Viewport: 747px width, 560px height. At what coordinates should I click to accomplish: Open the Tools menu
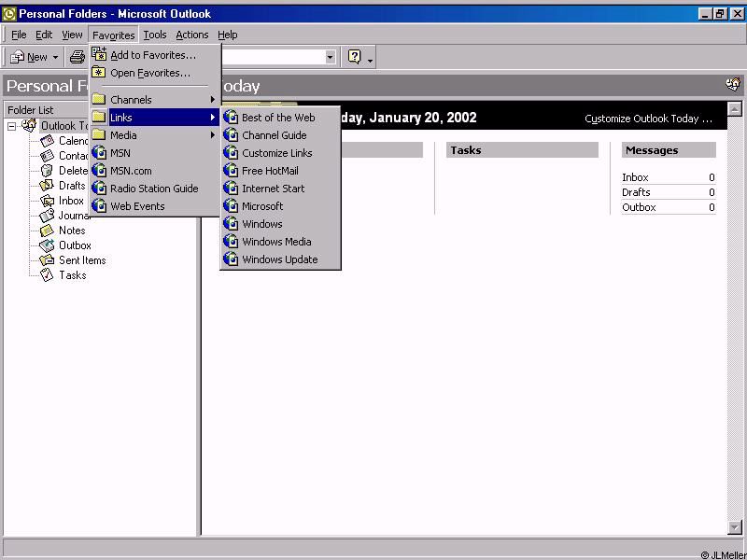click(155, 35)
